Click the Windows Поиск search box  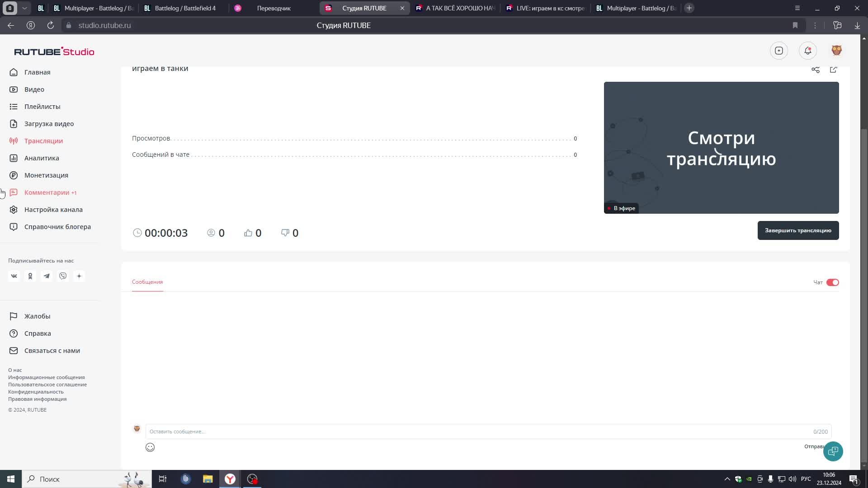86,479
